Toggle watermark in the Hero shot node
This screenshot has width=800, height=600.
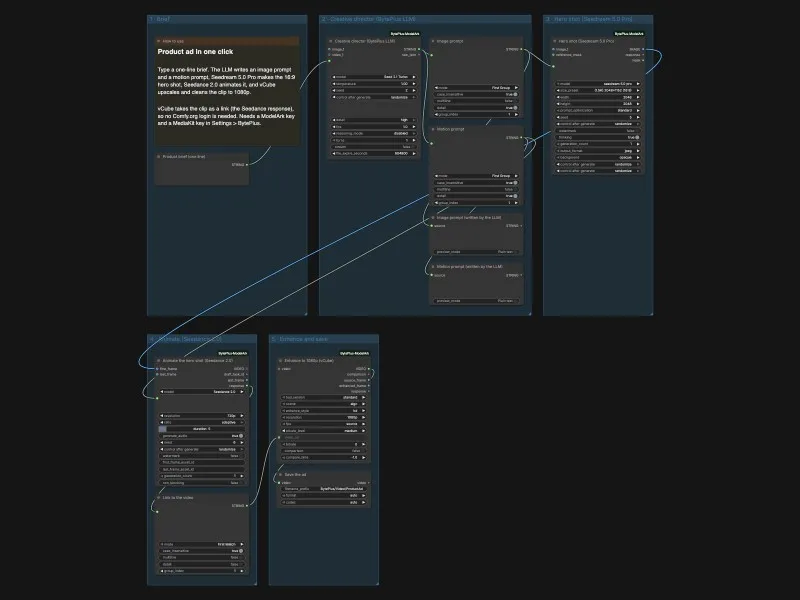tap(598, 131)
